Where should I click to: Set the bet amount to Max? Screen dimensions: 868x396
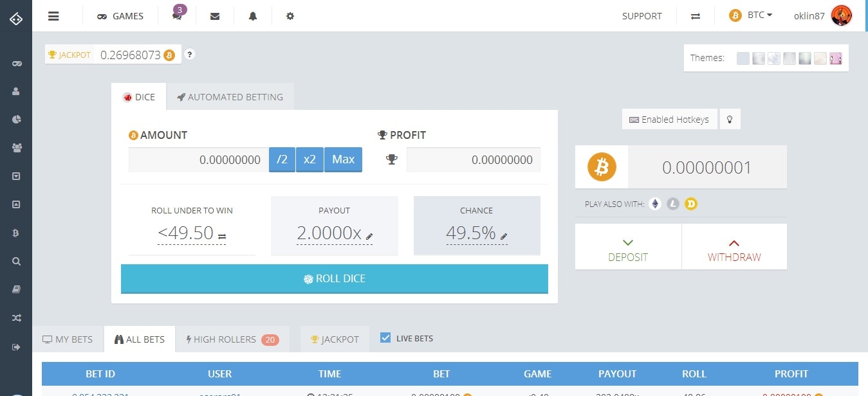coord(343,160)
